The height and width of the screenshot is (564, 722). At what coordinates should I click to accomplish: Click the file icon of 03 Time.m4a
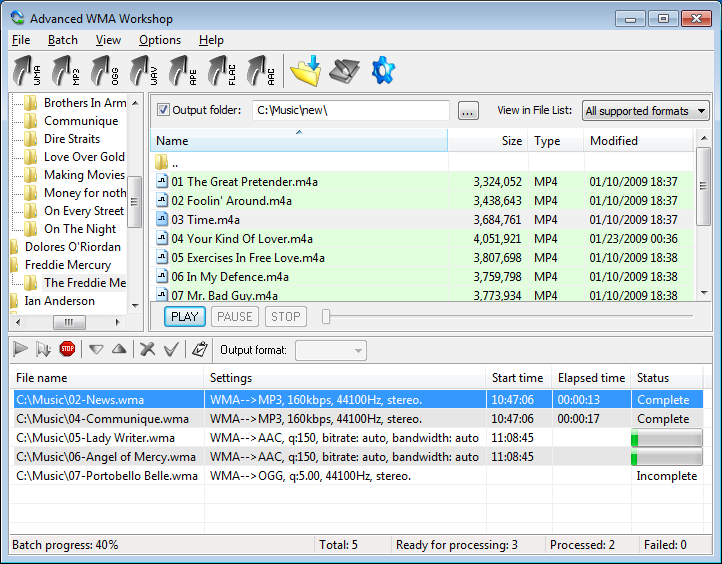pyautogui.click(x=162, y=219)
